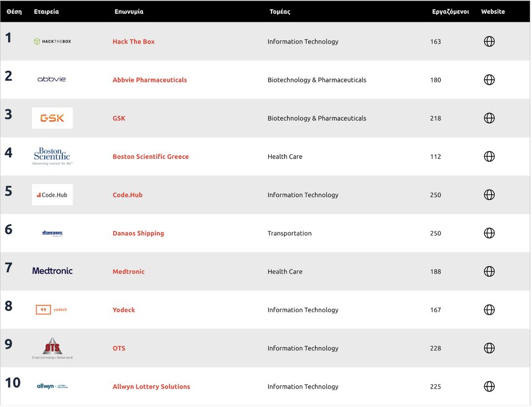Click the Code.Hub logo image

tap(52, 195)
